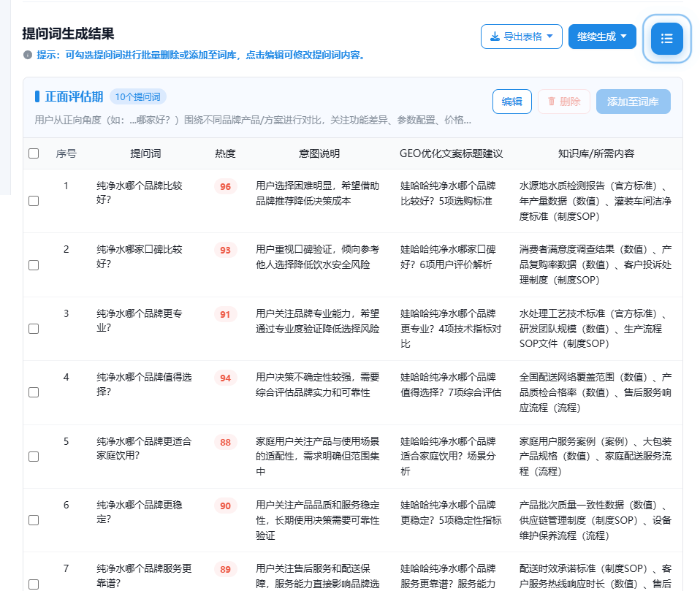Click prompt text 纯净水哪家口碑比较好?
The height and width of the screenshot is (591, 700).
coord(140,256)
